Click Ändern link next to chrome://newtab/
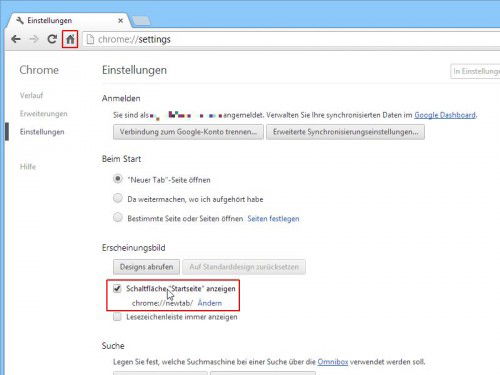This screenshot has width=500, height=375. click(210, 303)
